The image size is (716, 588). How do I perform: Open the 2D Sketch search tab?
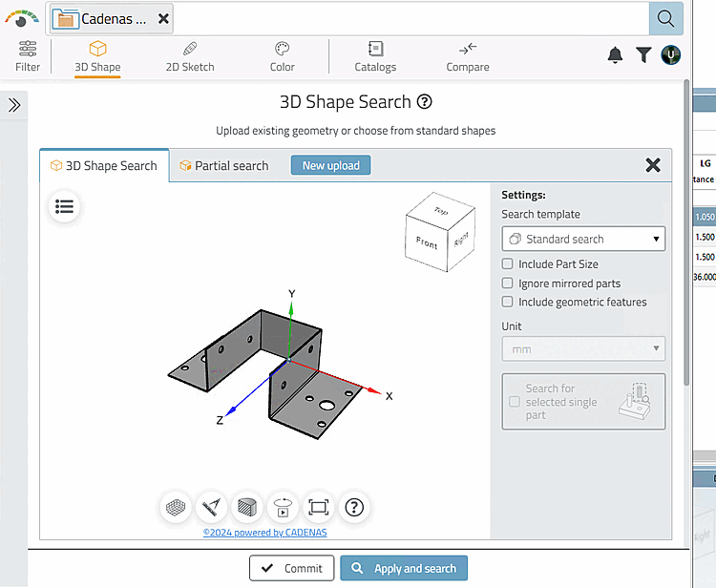[x=190, y=55]
